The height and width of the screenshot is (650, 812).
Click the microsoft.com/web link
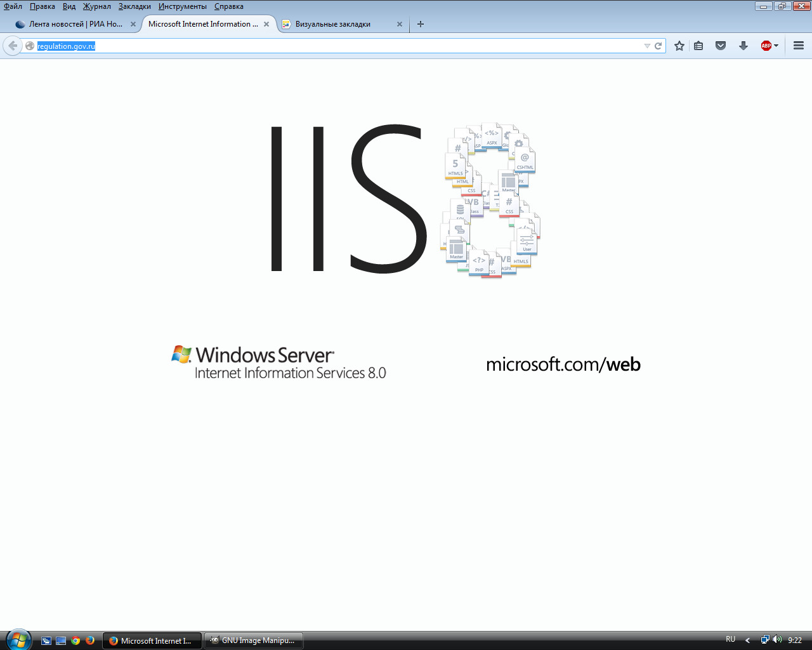pyautogui.click(x=563, y=364)
